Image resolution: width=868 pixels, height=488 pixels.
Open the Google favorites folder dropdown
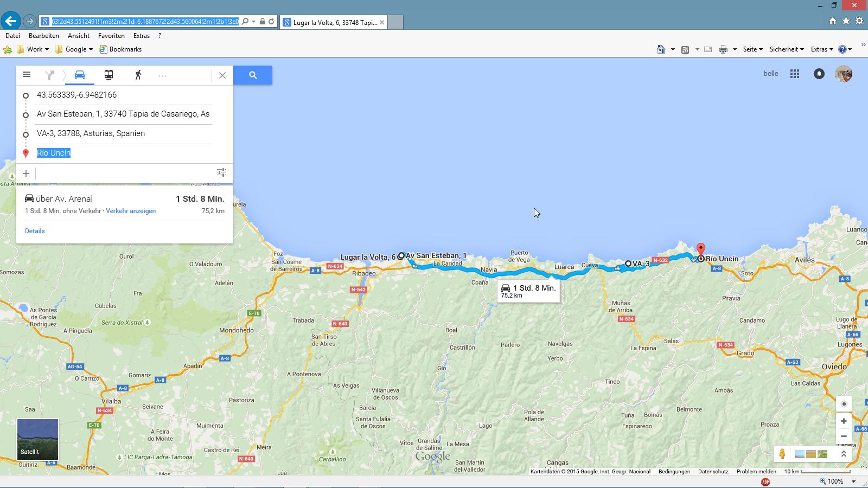pyautogui.click(x=74, y=49)
